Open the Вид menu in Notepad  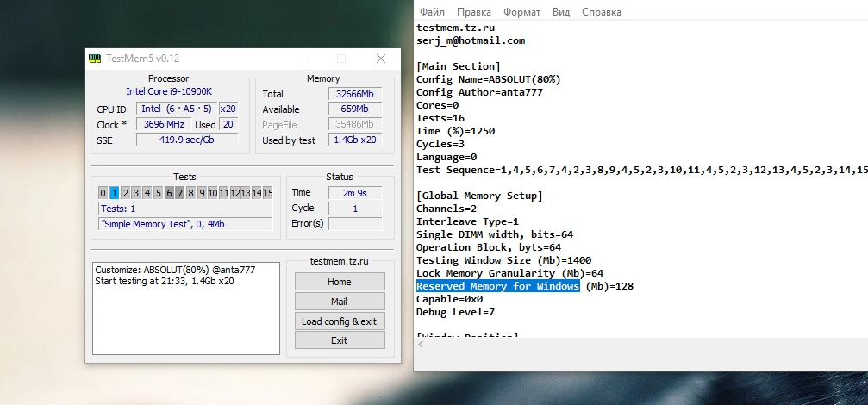(x=561, y=12)
